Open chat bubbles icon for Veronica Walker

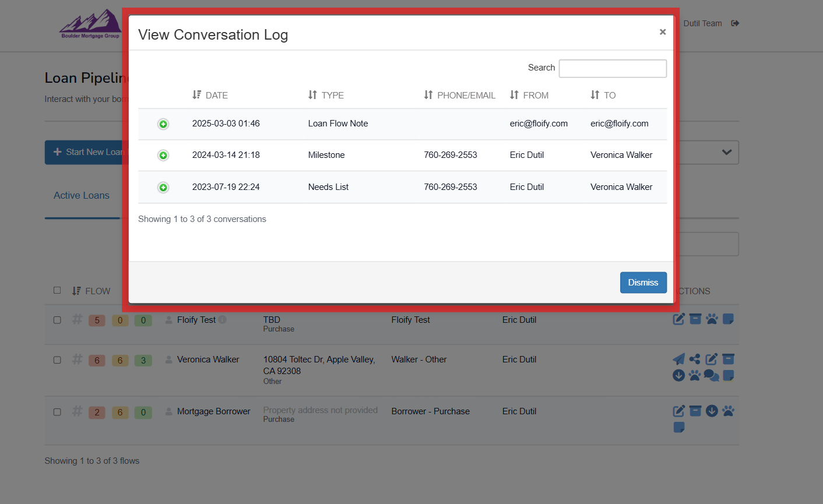coord(711,375)
